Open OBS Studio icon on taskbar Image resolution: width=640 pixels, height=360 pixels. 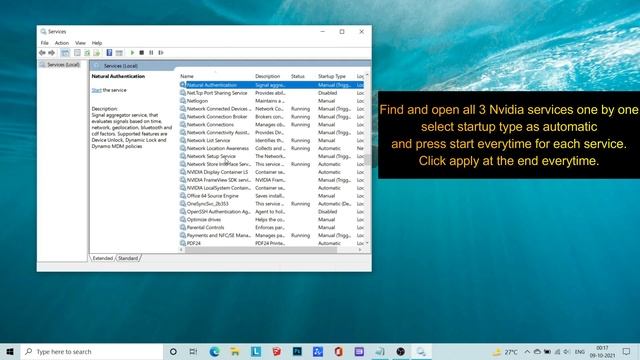[x=400, y=351]
